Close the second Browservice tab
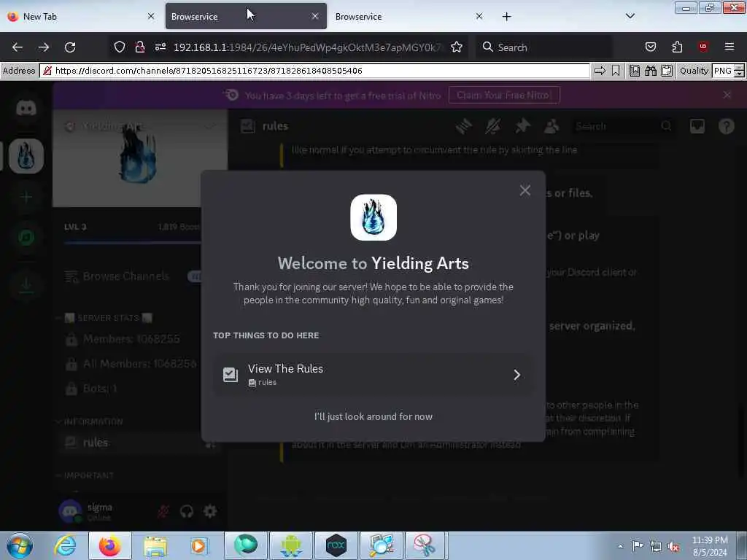This screenshot has width=747, height=560. pos(479,16)
